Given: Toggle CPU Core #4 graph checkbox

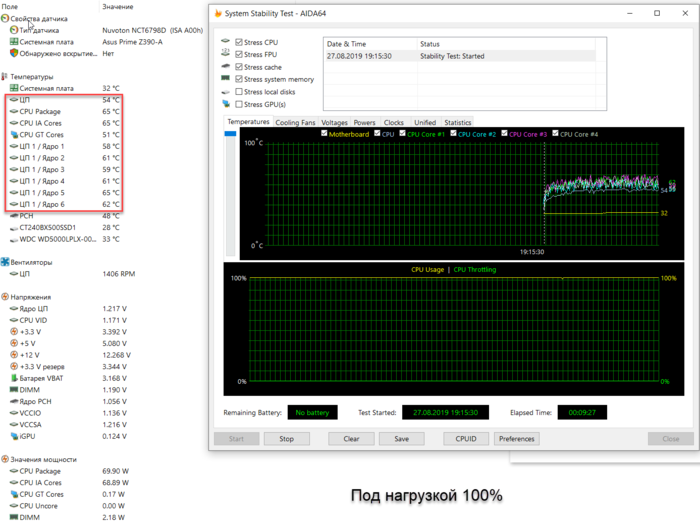Looking at the screenshot, I should [555, 133].
